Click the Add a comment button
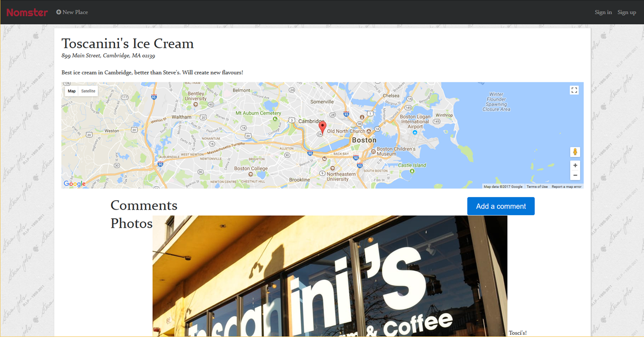 (501, 206)
